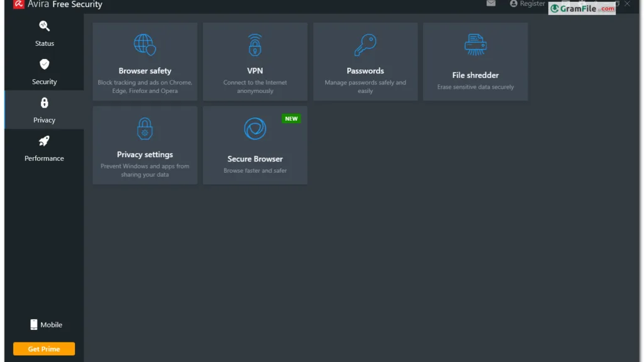Open the mail envelope icon
The width and height of the screenshot is (644, 362).
point(491,3)
